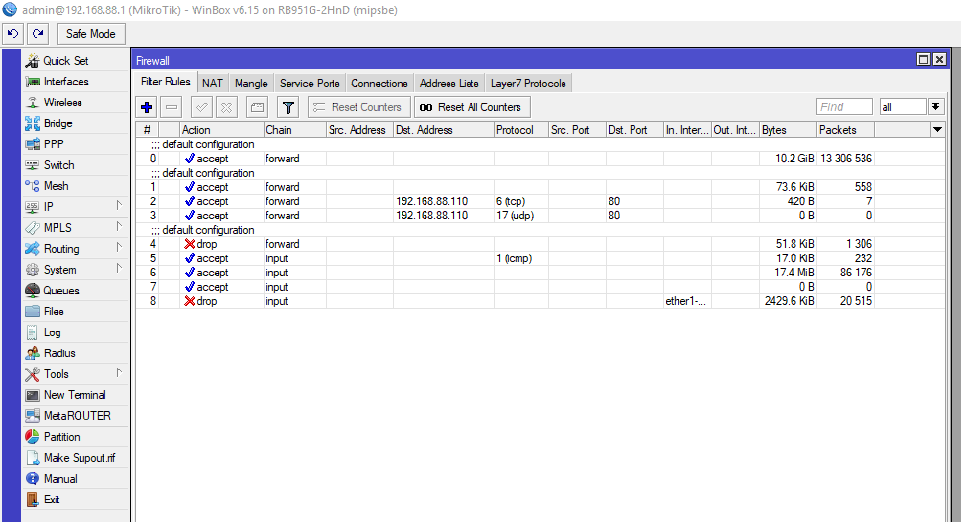
Task: Switch to Layer7 Protocols tab
Action: 528,83
